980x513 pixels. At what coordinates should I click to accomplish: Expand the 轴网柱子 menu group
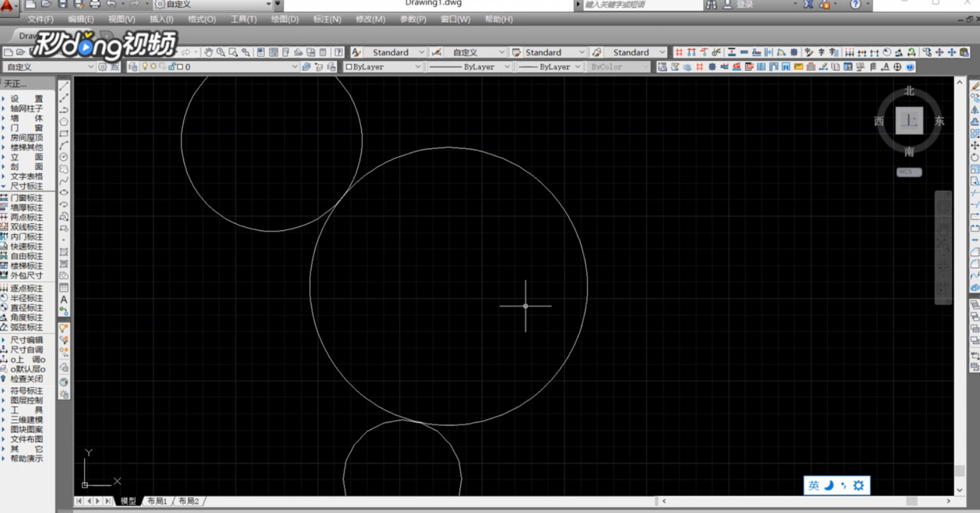click(x=27, y=109)
